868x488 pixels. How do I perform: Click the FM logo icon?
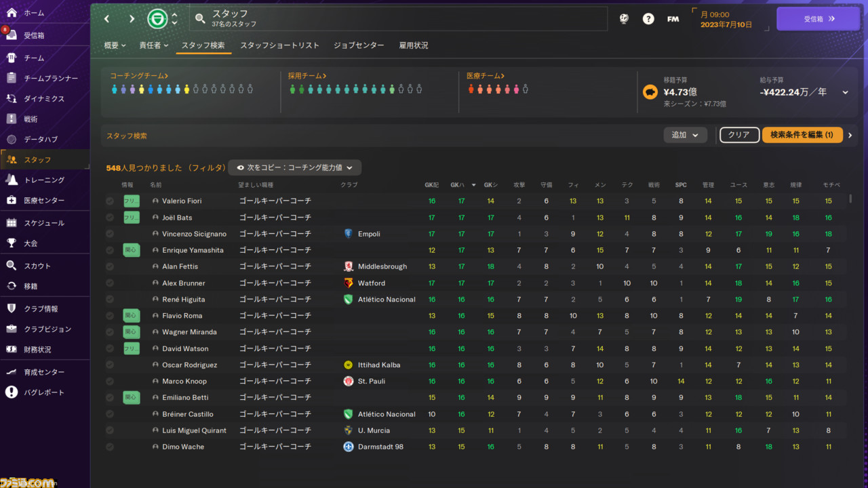click(673, 19)
